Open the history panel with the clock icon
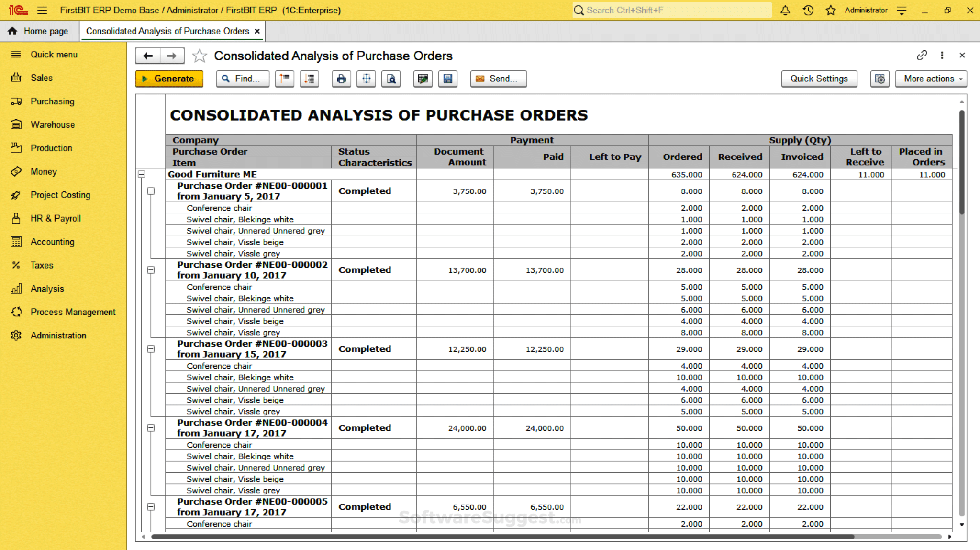980x550 pixels. coord(808,10)
